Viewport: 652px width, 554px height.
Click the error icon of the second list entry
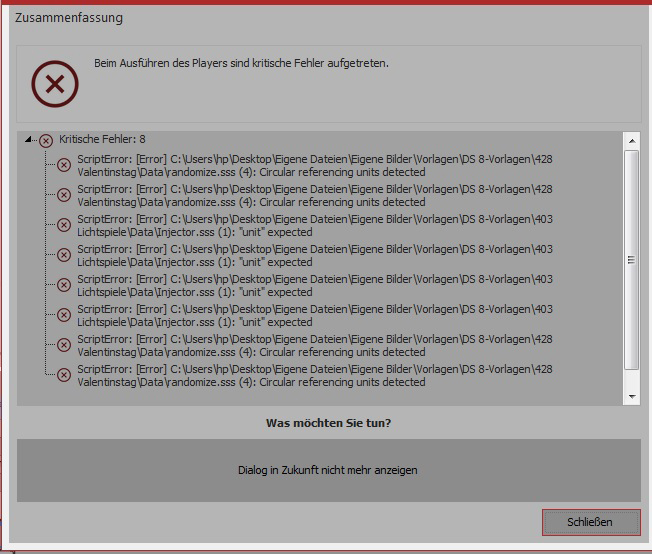[x=64, y=195]
